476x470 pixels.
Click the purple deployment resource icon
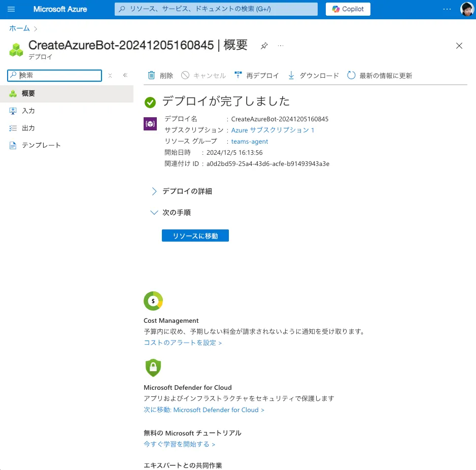click(x=150, y=123)
